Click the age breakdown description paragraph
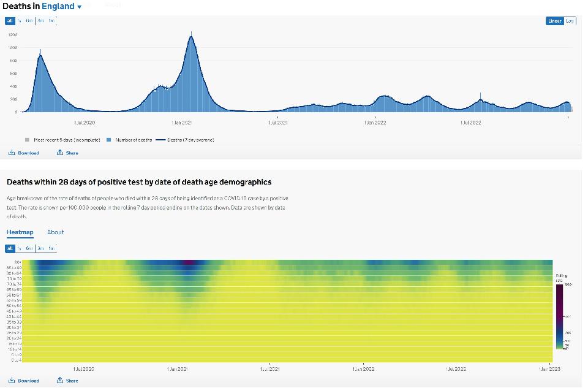Screen dimensions: 588x388 148,208
